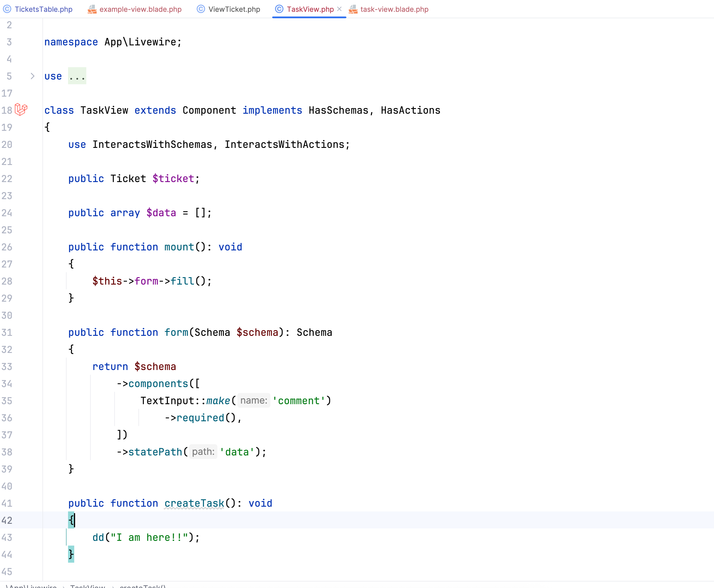Click the highlighted closing brace on line 44
The width and height of the screenshot is (714, 588).
(71, 554)
